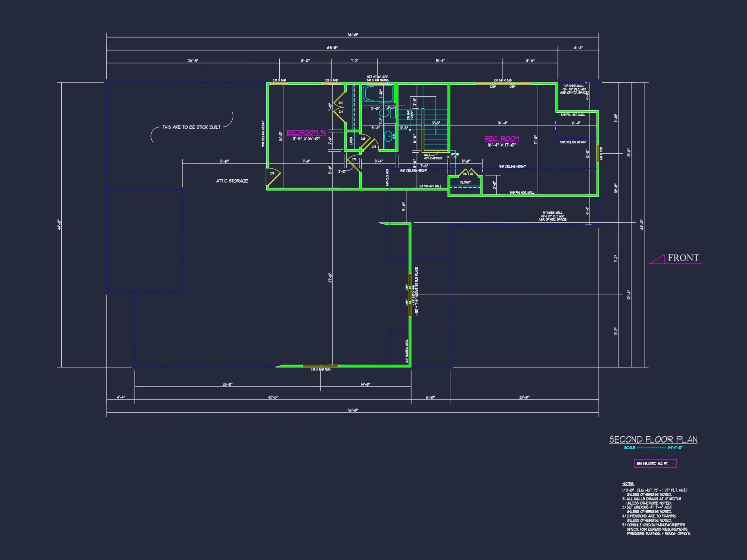747x560 pixels.
Task: Click the toilet symbol in the bathroom
Action: pyautogui.click(x=384, y=113)
